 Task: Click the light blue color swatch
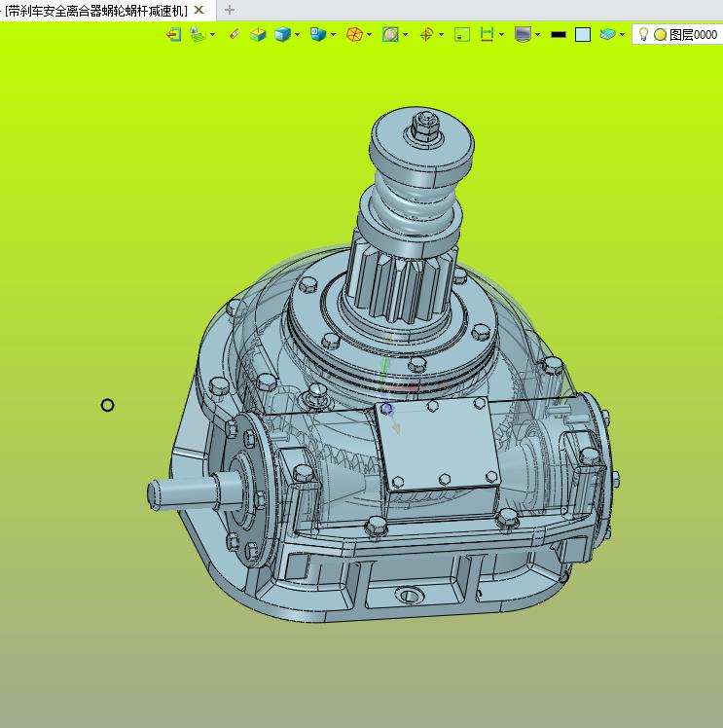583,34
